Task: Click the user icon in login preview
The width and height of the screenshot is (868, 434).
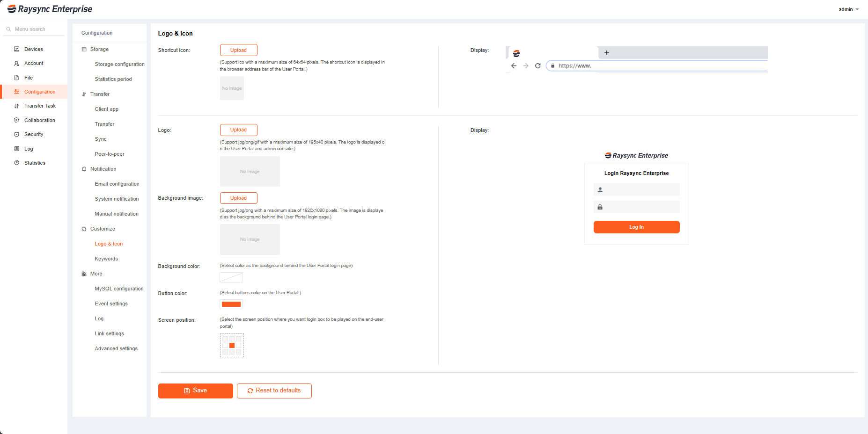Action: tap(600, 190)
